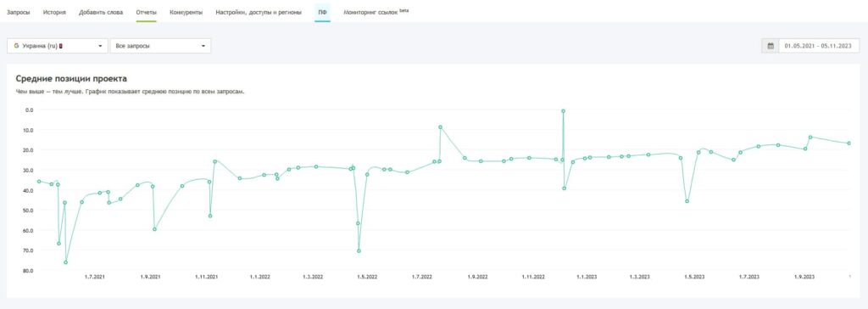Click the 1.11.2022 x-axis label
This screenshot has height=309, width=868.
tap(534, 276)
